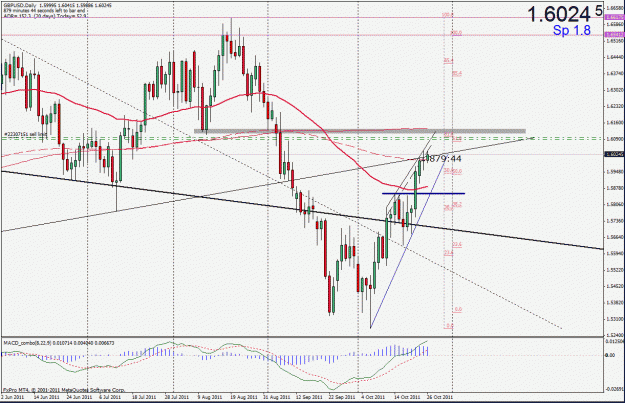Select the '#22307151 sell limit' order label
Screen dimensions: 625x403
click(x=26, y=135)
